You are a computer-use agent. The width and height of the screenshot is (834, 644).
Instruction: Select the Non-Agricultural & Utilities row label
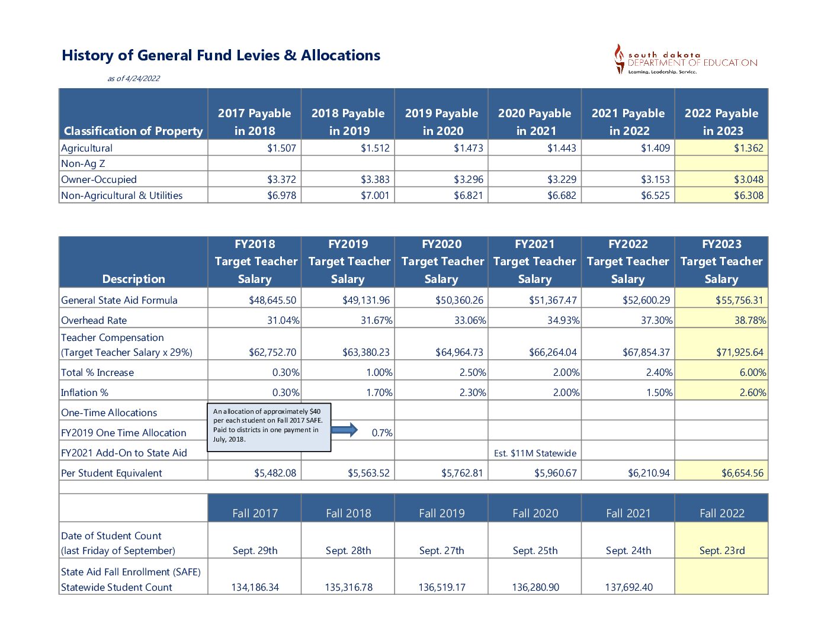tap(122, 195)
